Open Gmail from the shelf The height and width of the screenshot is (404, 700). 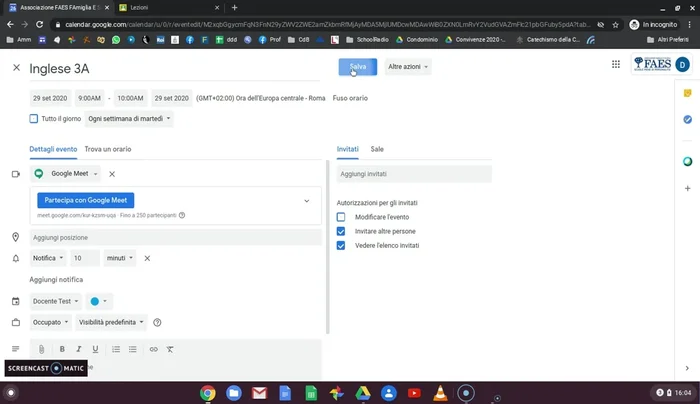click(259, 393)
